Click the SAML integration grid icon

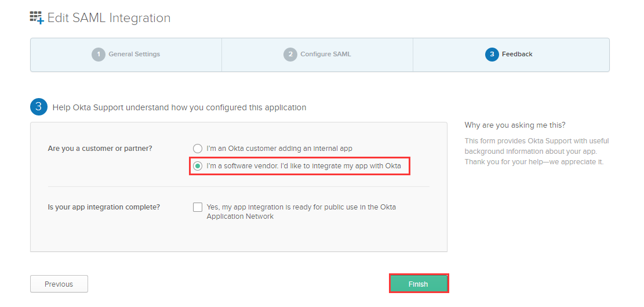[x=37, y=18]
